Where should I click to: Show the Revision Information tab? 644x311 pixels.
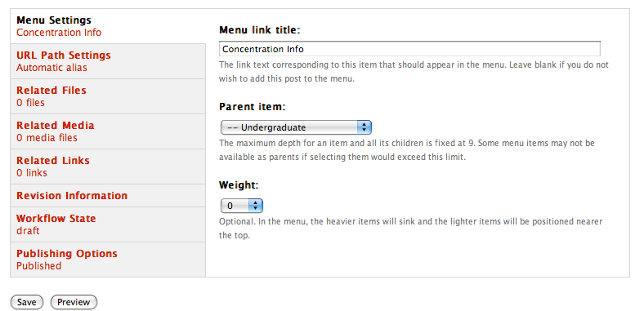[x=108, y=196]
